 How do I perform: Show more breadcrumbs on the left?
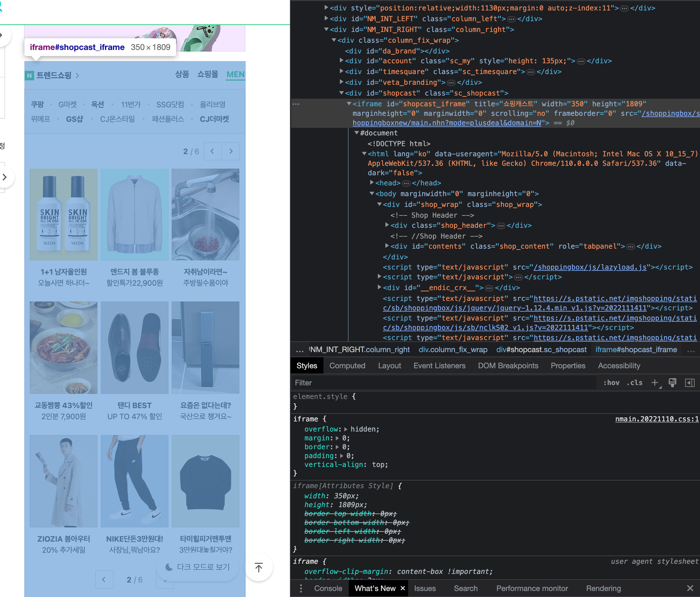pos(300,350)
